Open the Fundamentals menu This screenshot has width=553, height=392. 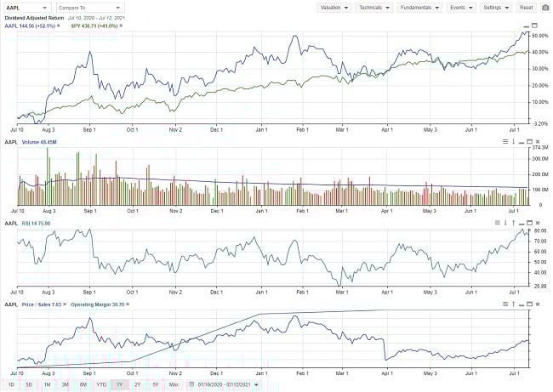[x=419, y=8]
